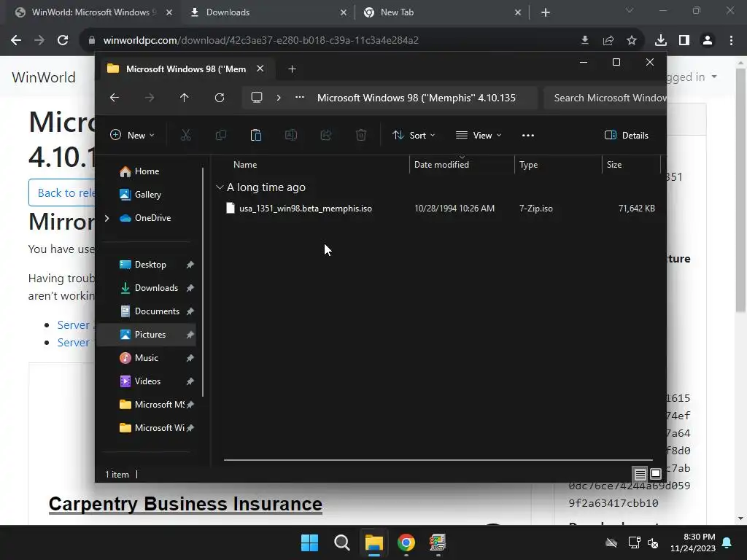Open notification bell in system tray
747x560 pixels.
click(x=727, y=542)
